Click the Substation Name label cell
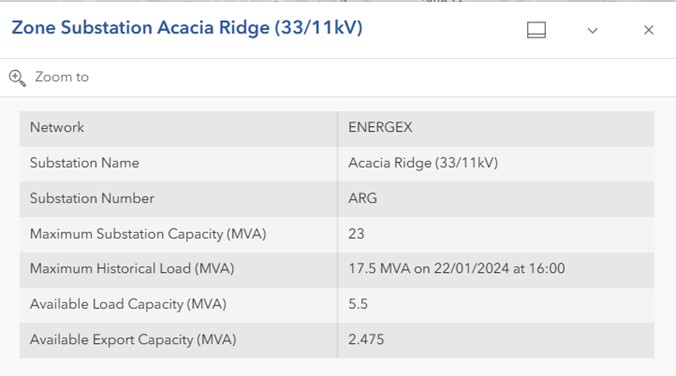The width and height of the screenshot is (676, 376). tap(178, 164)
